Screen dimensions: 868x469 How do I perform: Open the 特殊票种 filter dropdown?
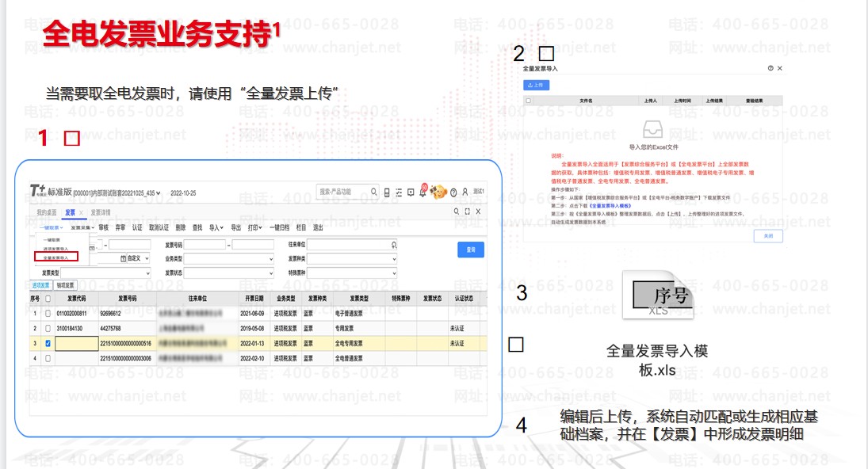352,273
